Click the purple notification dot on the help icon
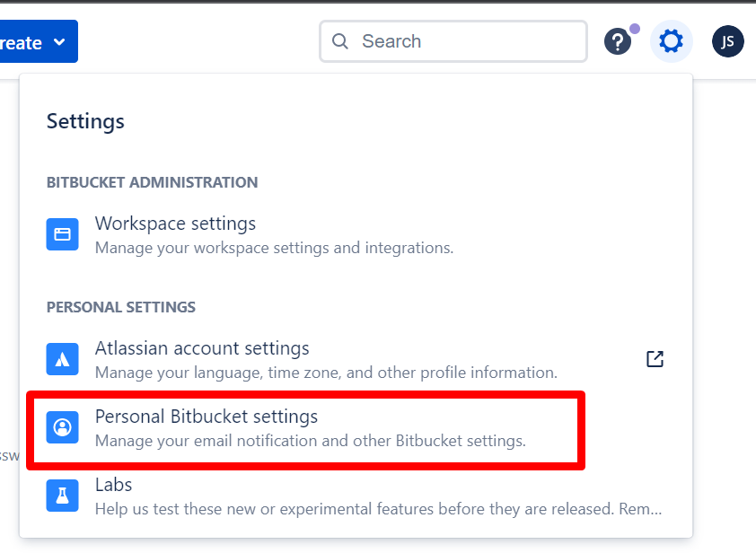The height and width of the screenshot is (553, 756). pyautogui.click(x=634, y=30)
